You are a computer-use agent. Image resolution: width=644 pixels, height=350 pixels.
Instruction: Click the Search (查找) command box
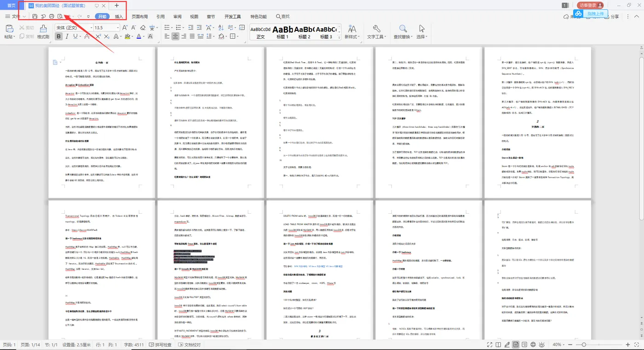[283, 17]
